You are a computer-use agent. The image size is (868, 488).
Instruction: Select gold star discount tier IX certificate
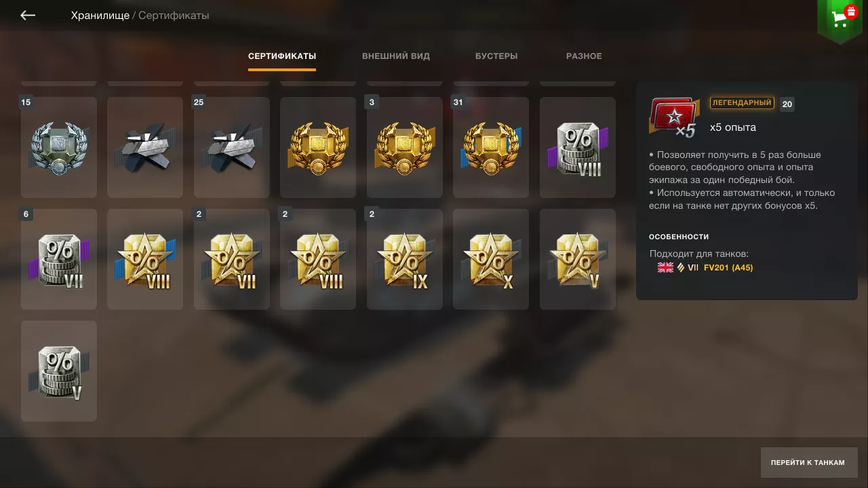(405, 259)
